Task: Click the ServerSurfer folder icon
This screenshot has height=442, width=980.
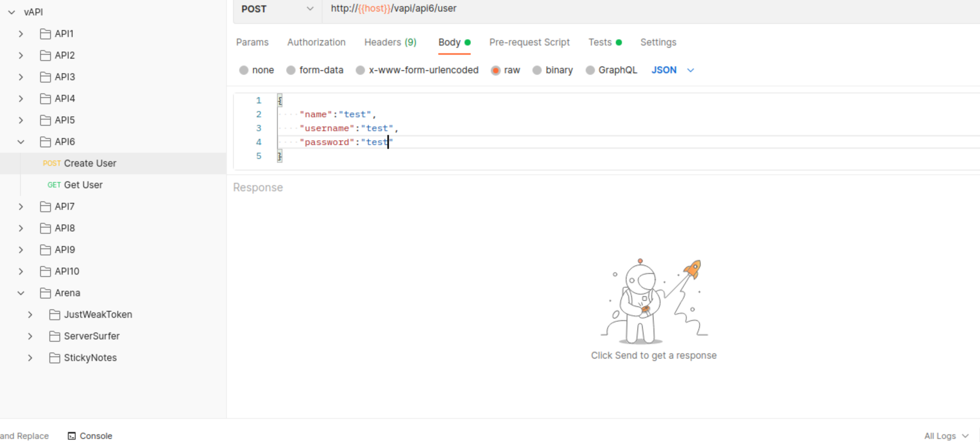Action: click(54, 336)
